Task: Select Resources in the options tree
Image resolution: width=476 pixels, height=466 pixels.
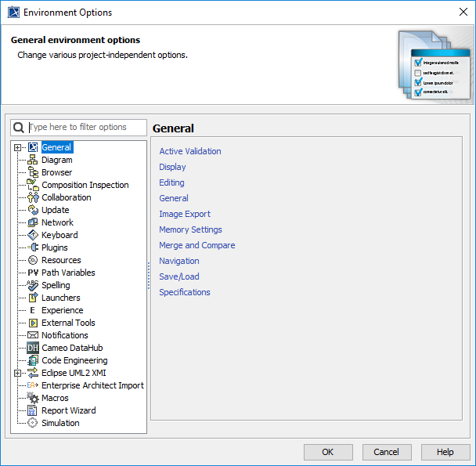Action: (61, 260)
